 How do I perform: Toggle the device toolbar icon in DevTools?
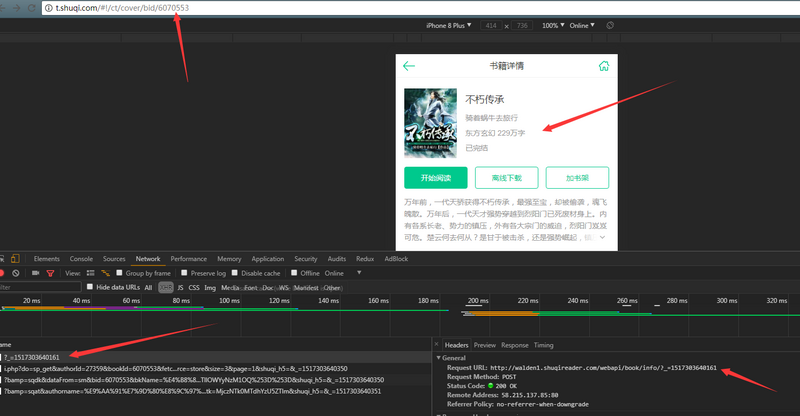click(15, 259)
